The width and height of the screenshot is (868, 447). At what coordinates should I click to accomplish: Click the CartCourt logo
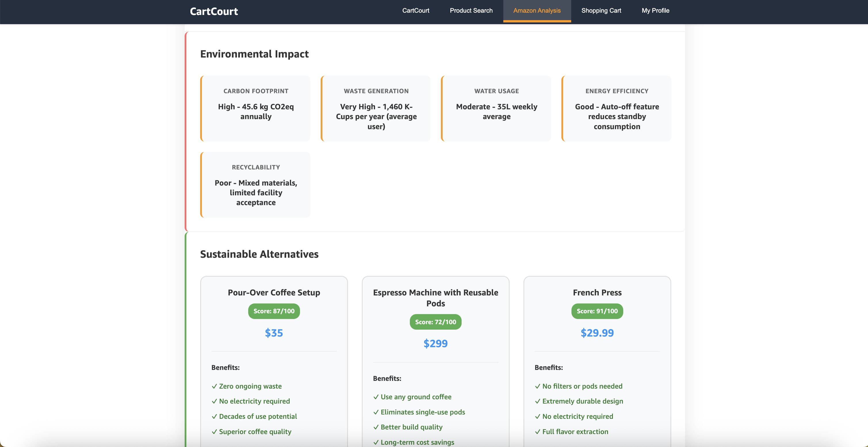(214, 12)
